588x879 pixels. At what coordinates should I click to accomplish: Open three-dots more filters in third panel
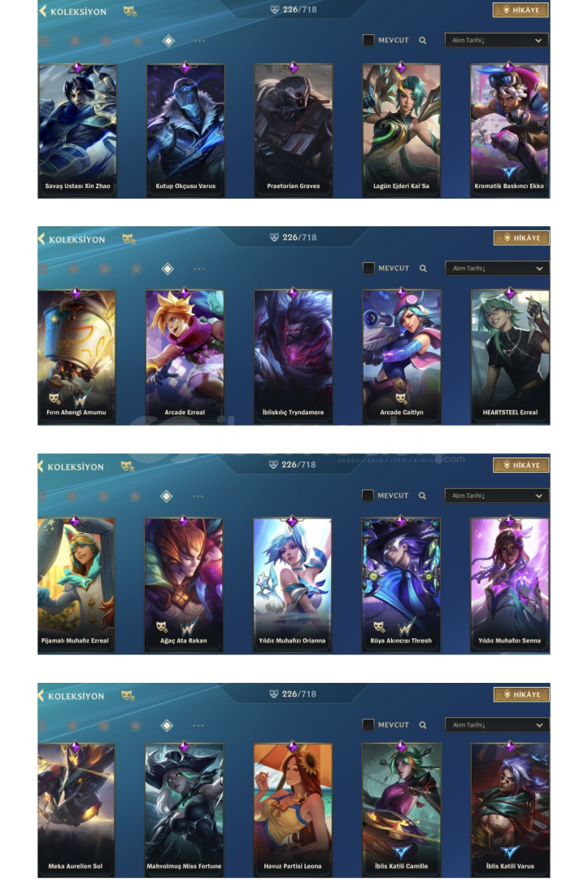[198, 496]
